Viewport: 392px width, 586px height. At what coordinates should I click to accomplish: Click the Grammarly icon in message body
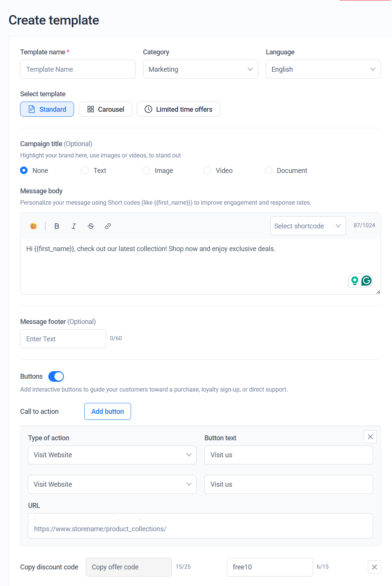click(x=366, y=281)
